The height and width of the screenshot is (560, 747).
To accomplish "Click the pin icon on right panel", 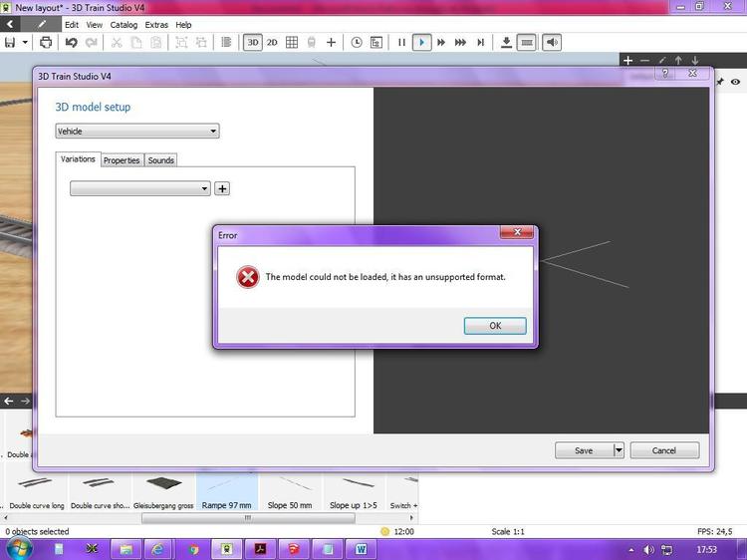I will click(x=720, y=82).
